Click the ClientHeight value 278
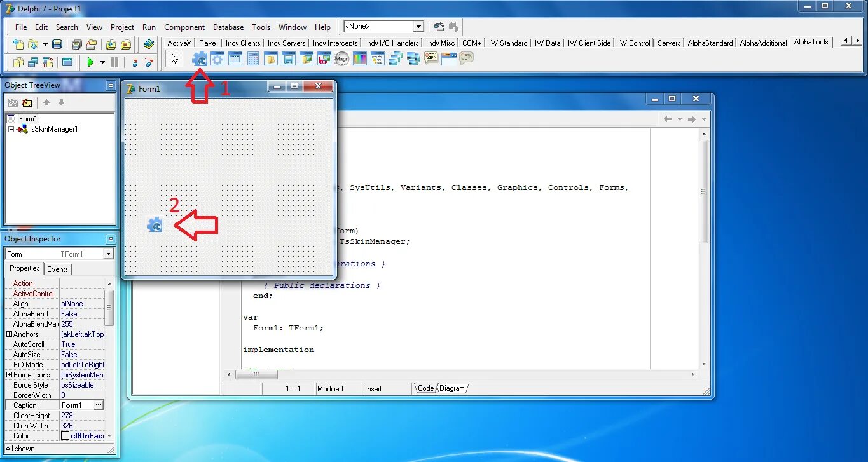The image size is (868, 462). coord(81,416)
